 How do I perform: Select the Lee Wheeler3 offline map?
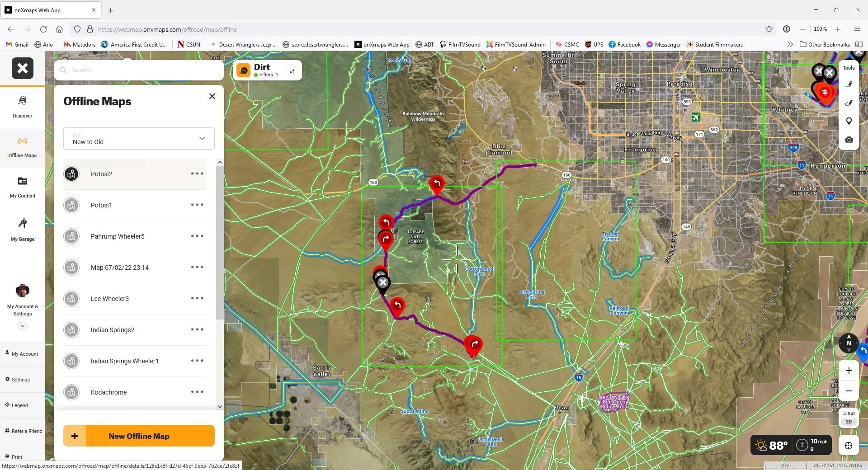point(135,299)
